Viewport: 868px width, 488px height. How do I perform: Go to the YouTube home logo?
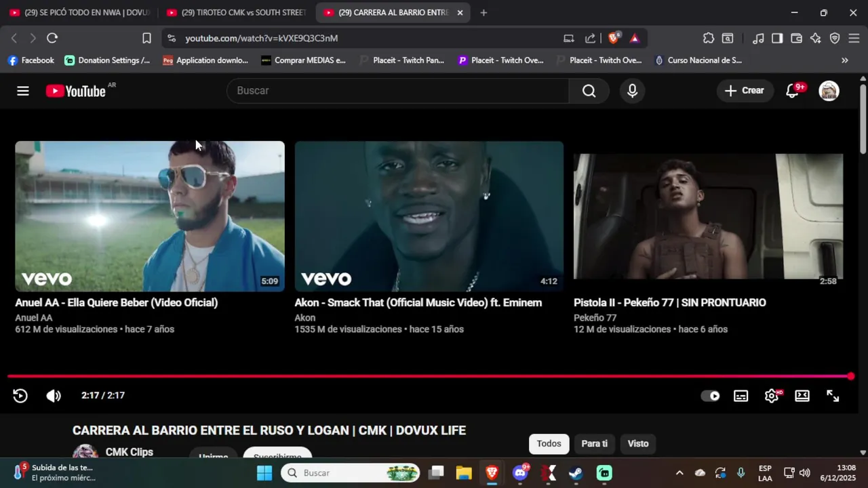pyautogui.click(x=76, y=91)
